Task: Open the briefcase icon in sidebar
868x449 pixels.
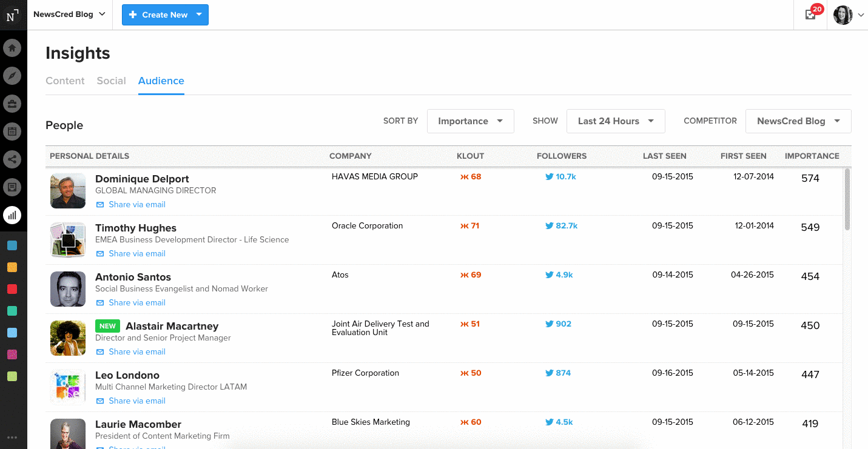Action: (x=12, y=104)
